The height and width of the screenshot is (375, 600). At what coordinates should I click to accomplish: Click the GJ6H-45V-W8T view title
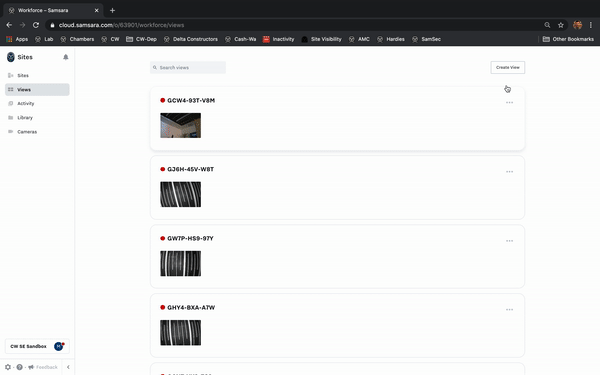[x=191, y=169]
